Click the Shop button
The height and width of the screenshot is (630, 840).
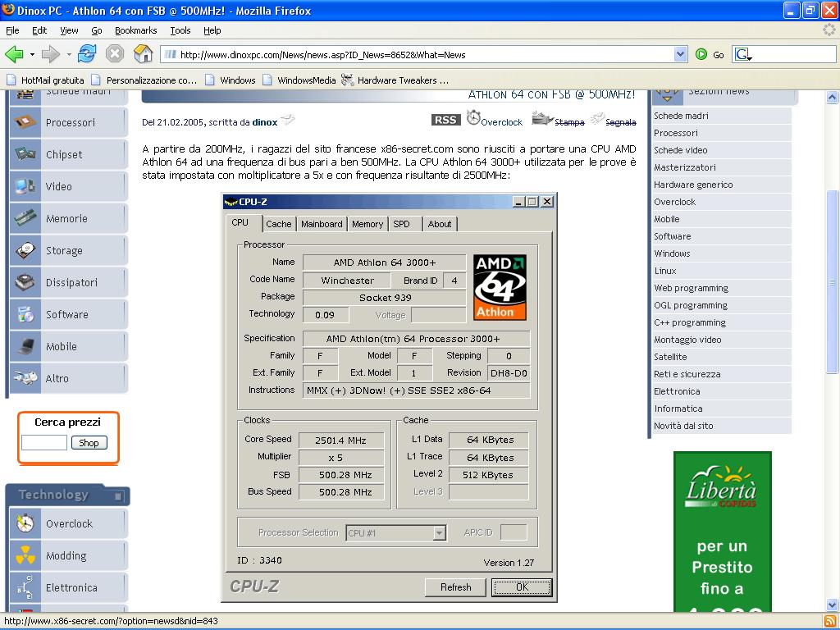(x=89, y=442)
